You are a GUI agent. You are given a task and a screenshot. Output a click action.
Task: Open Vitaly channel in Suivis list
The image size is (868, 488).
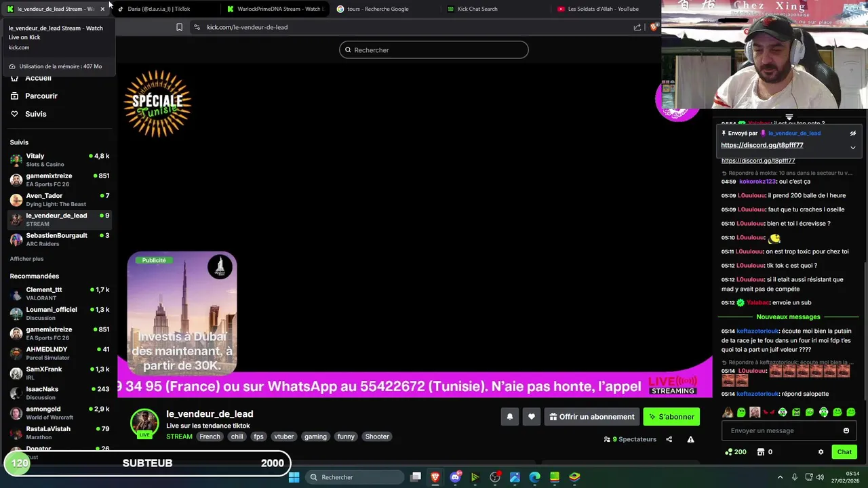click(x=58, y=160)
